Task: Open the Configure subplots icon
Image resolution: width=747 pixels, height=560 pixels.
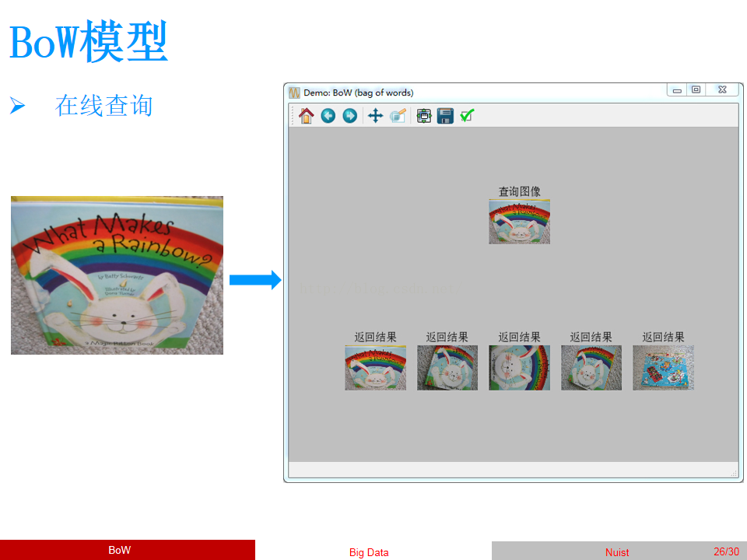Action: click(x=423, y=116)
